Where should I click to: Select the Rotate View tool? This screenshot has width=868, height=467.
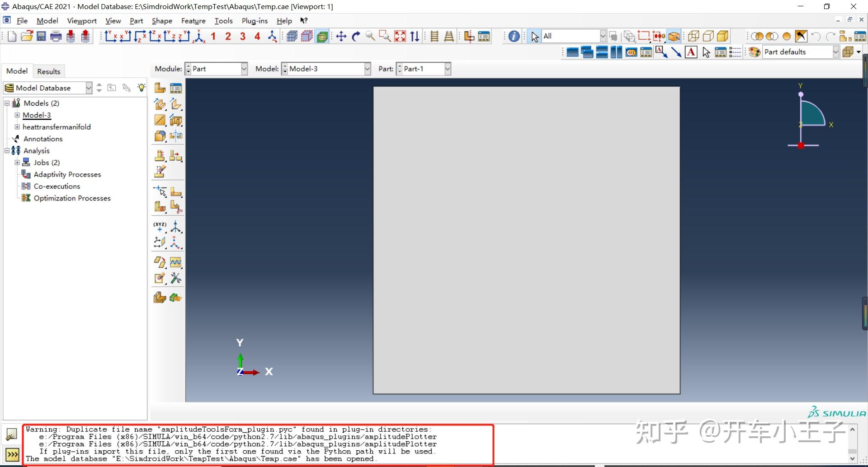(x=355, y=36)
